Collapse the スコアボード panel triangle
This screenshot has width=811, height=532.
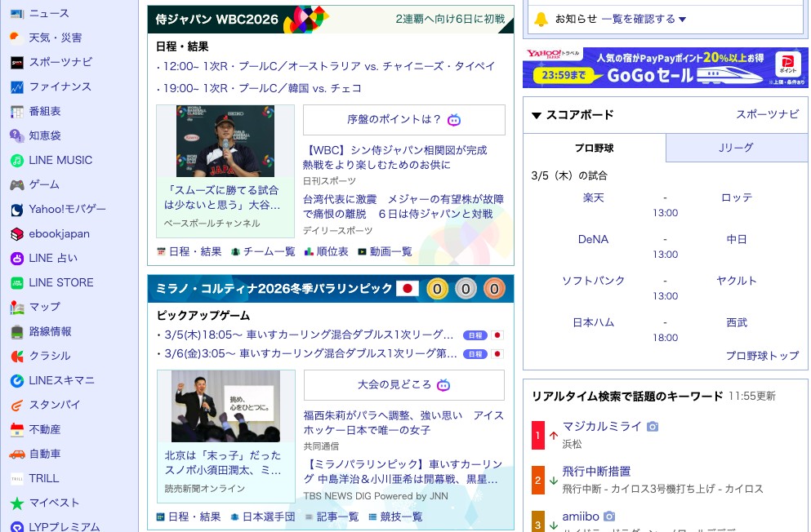point(537,115)
